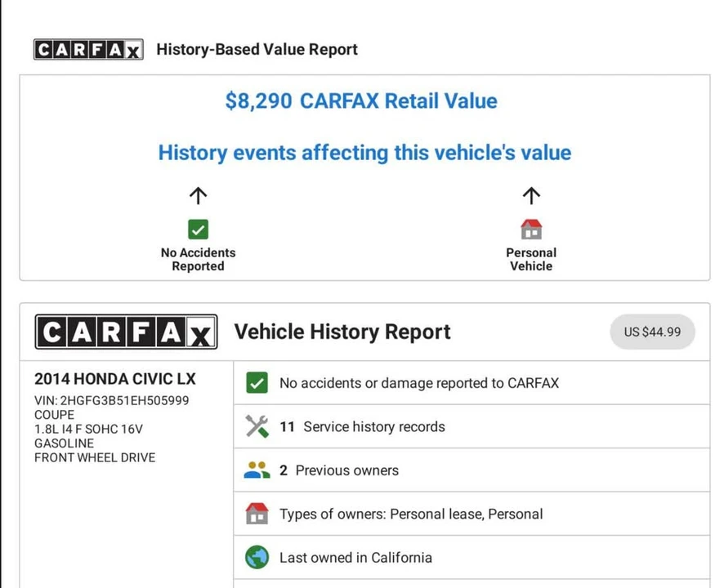Click the FRONT WHEEL DRIVE text

pyautogui.click(x=95, y=457)
